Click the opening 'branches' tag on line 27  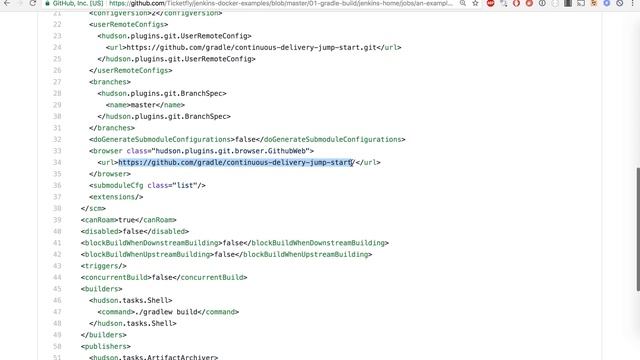110,82
